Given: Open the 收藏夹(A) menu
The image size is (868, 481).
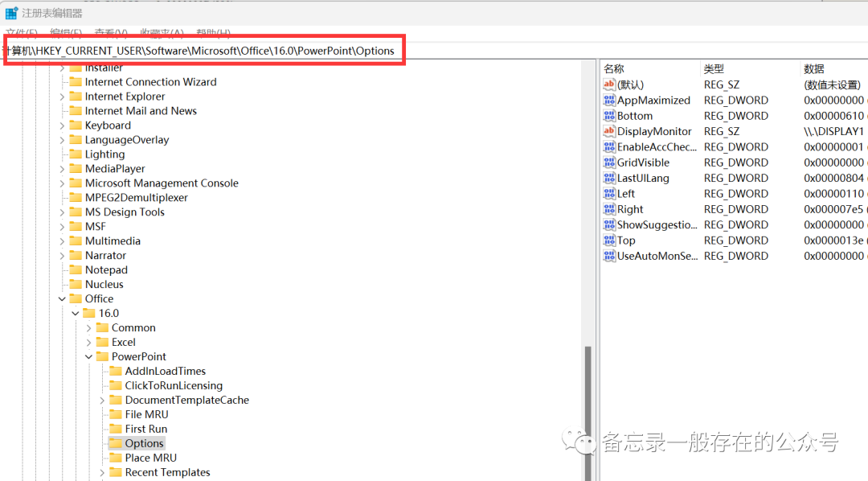Looking at the screenshot, I should (x=162, y=33).
